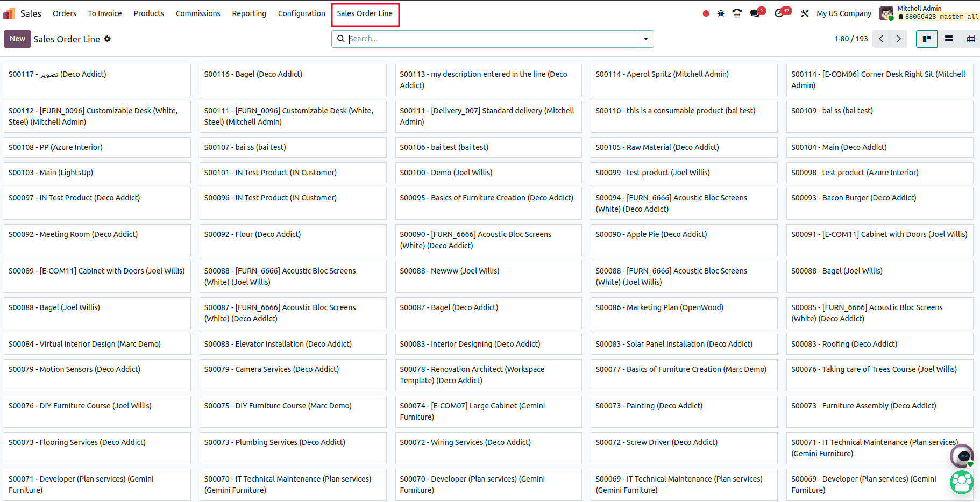980x502 pixels.
Task: Open card S00073 - Painting (Deco Addict)
Action: 684,412
